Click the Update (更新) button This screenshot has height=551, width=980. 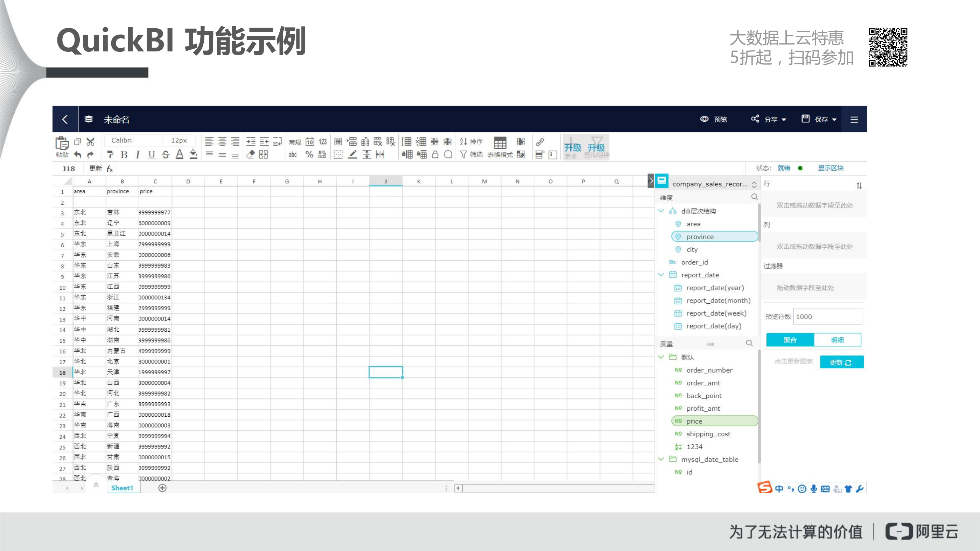[x=841, y=362]
